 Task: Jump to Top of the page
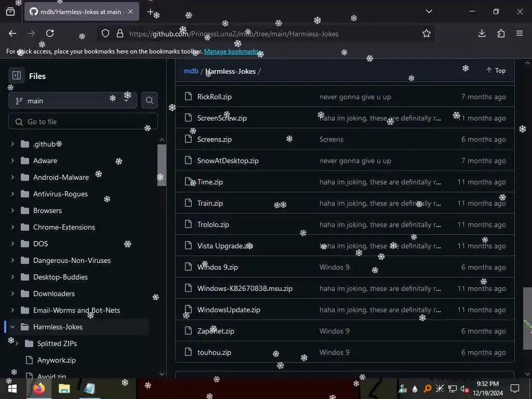pos(496,70)
